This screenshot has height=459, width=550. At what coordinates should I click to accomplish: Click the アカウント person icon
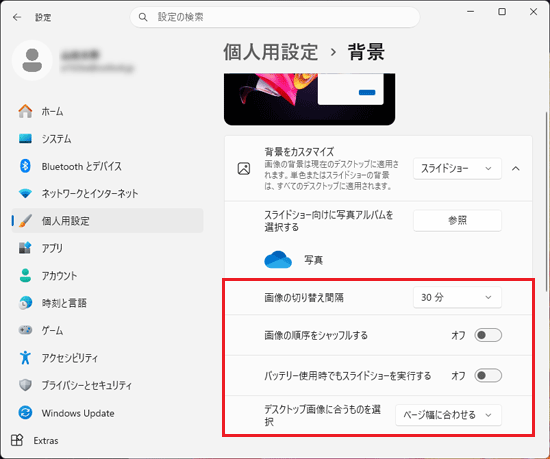[x=25, y=275]
